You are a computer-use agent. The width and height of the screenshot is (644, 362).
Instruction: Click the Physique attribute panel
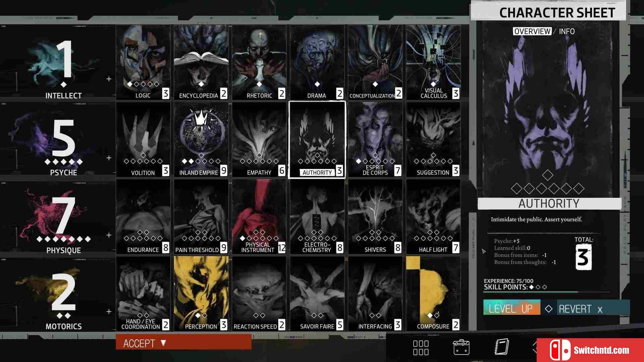point(58,217)
